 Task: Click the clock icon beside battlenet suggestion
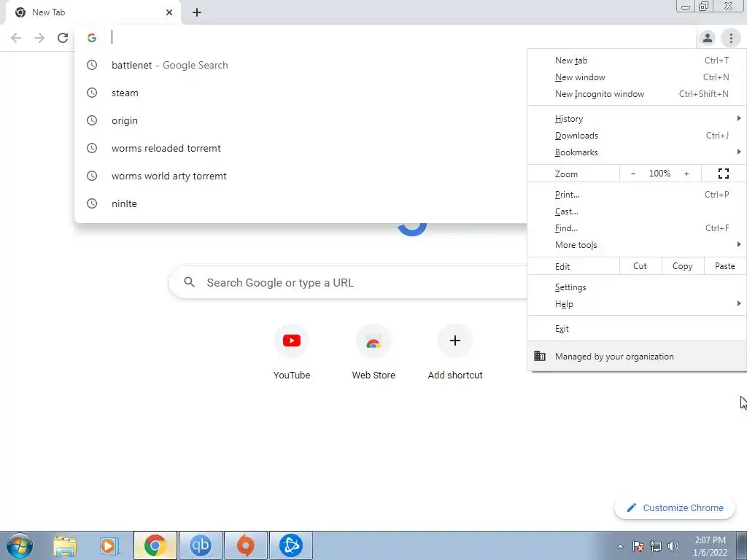92,65
